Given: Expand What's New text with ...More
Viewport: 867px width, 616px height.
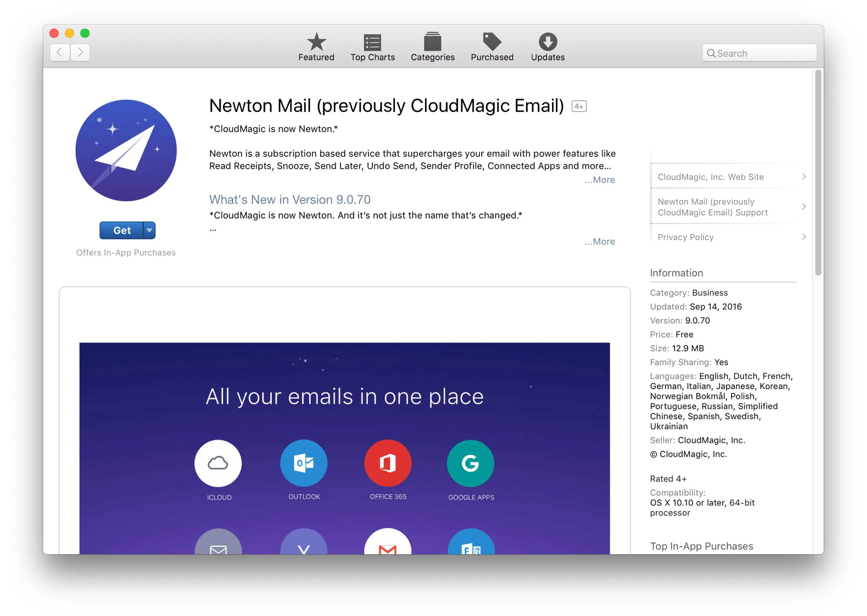Looking at the screenshot, I should pyautogui.click(x=600, y=242).
